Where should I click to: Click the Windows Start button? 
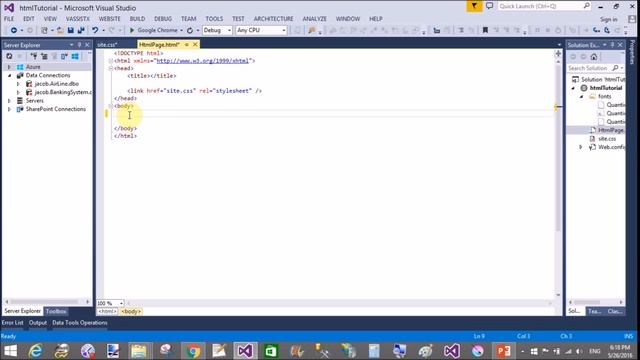click(x=10, y=351)
